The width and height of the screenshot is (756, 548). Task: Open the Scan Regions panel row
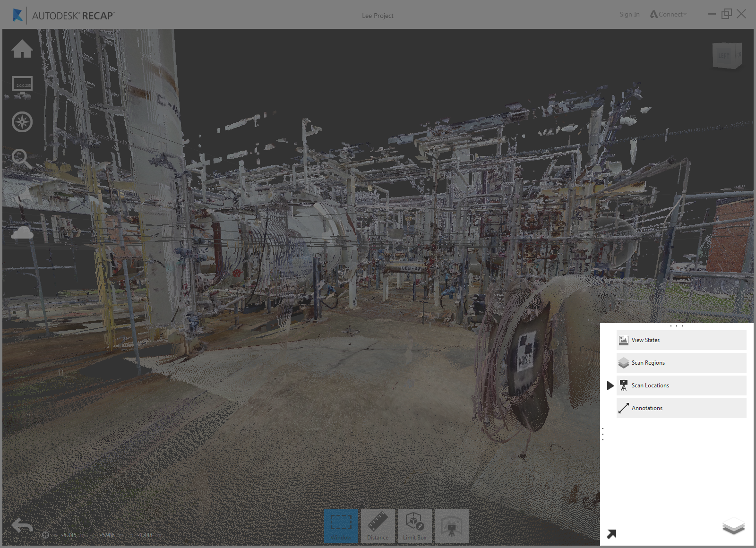681,363
